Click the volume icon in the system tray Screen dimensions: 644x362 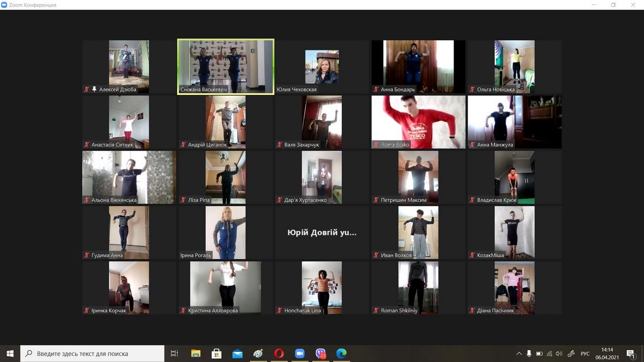[559, 353]
